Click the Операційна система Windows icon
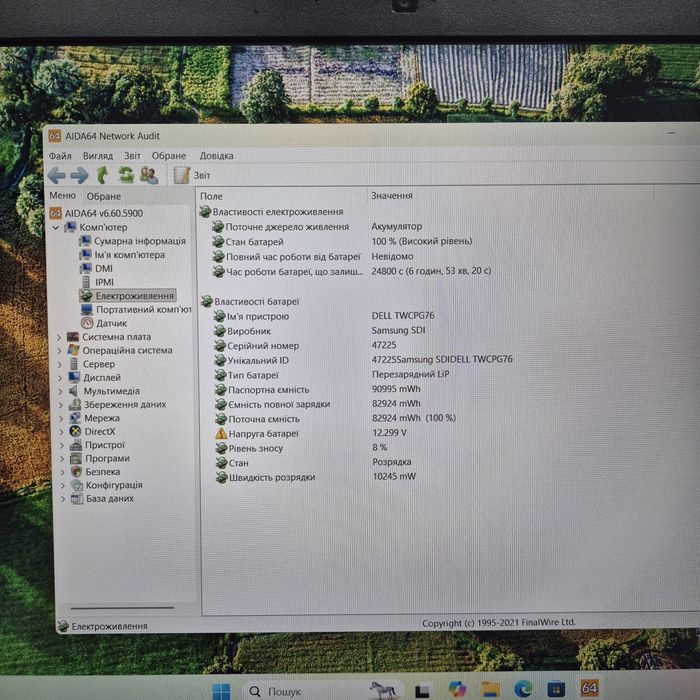Screen dimensions: 700x700 74,350
